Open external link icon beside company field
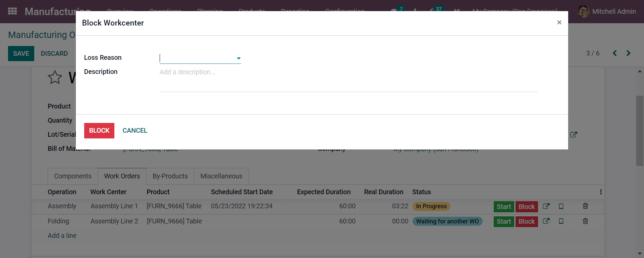This screenshot has height=258, width=644. point(574,134)
